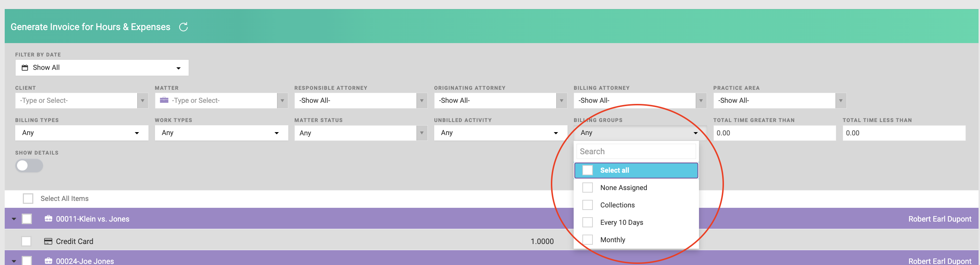The image size is (980, 265).
Task: Collapse the 00011-Klein vs. Jones row
Action: 14,219
